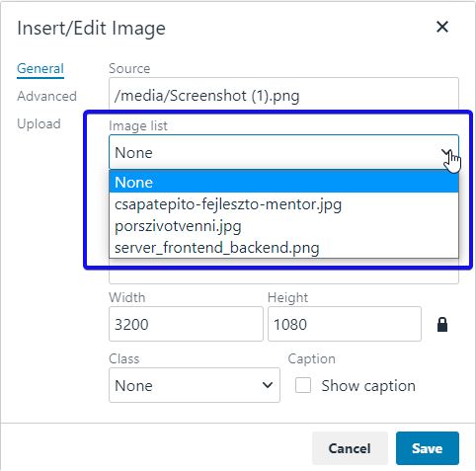Click the Save button

[428, 448]
